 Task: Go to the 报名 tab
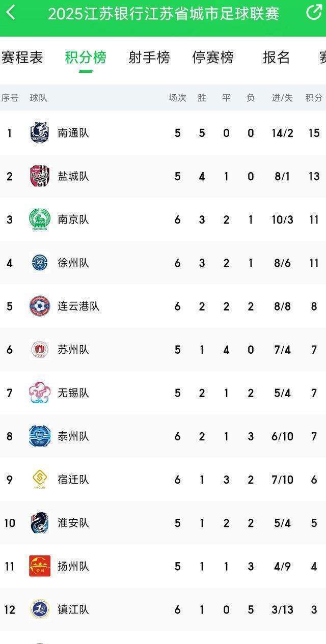[x=276, y=58]
